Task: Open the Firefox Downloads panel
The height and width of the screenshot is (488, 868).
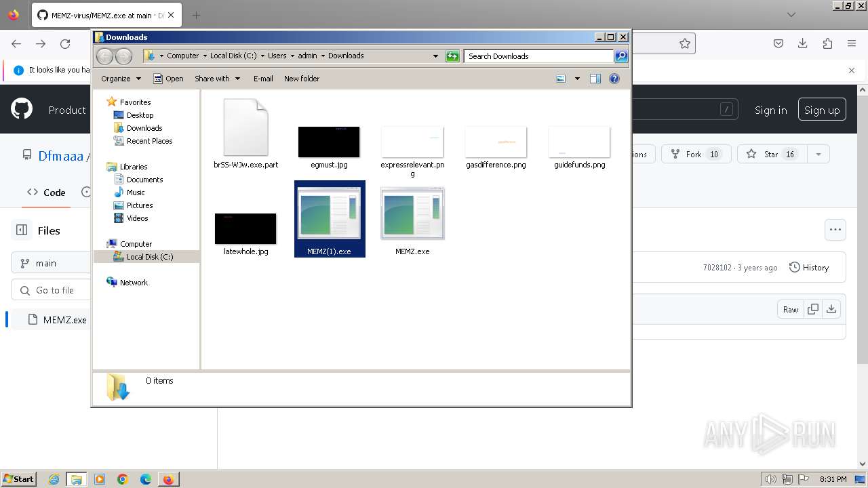Action: [x=803, y=43]
